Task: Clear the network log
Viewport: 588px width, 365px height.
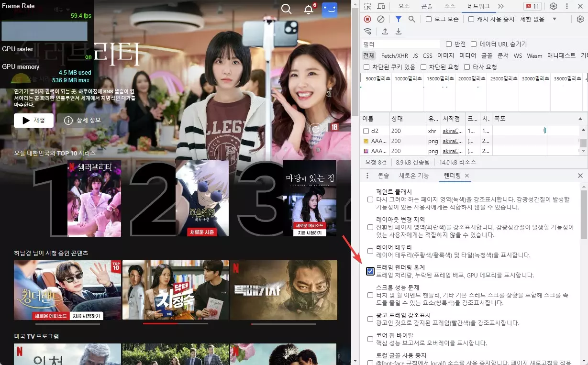Action: tap(381, 19)
